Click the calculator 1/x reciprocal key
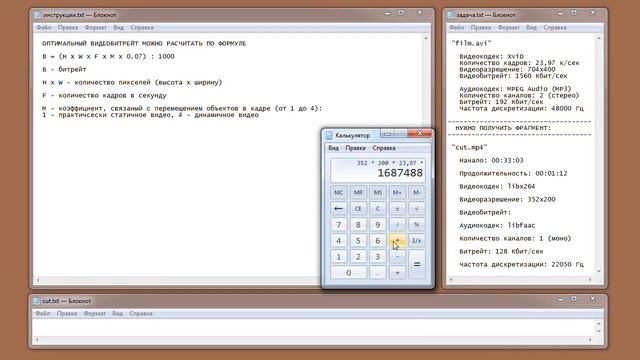The image size is (640, 360). [417, 241]
